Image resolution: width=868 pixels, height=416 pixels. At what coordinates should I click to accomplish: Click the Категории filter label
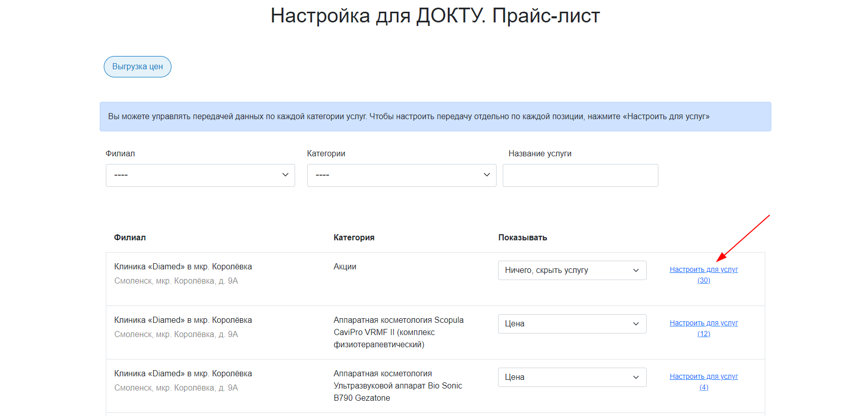coord(326,154)
